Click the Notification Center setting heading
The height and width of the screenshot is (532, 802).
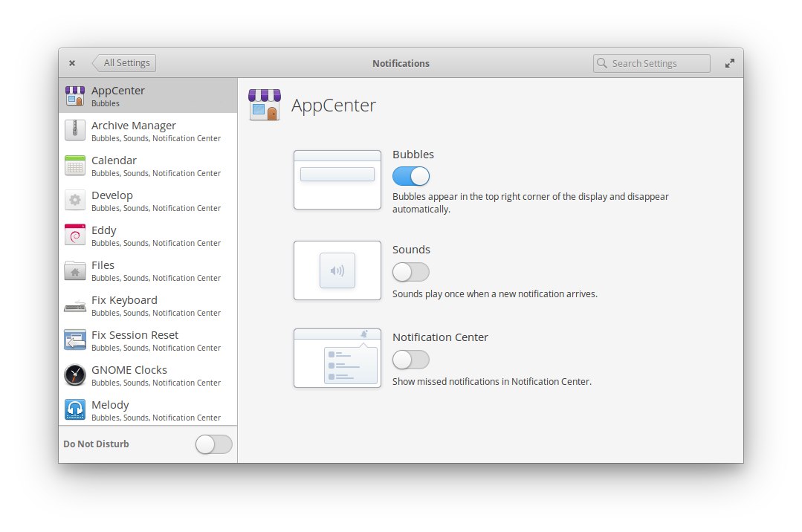440,337
